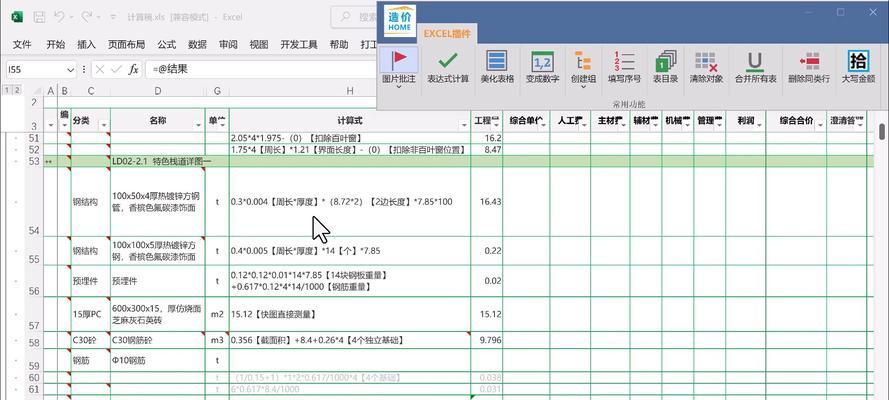Show outline level 2

click(17, 90)
